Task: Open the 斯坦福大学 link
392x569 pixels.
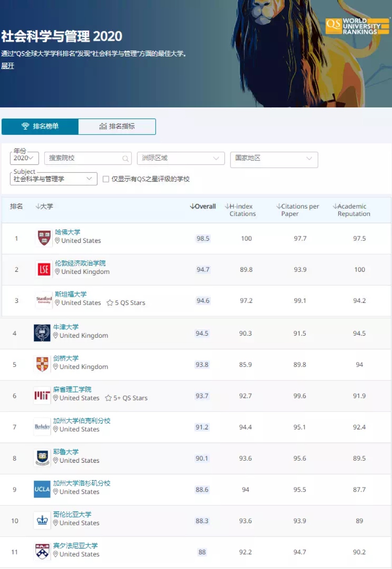Action: coord(71,294)
